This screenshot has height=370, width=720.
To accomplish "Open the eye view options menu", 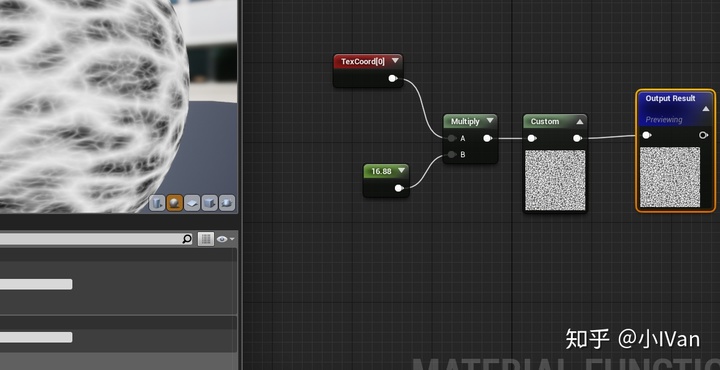I will pos(225,239).
